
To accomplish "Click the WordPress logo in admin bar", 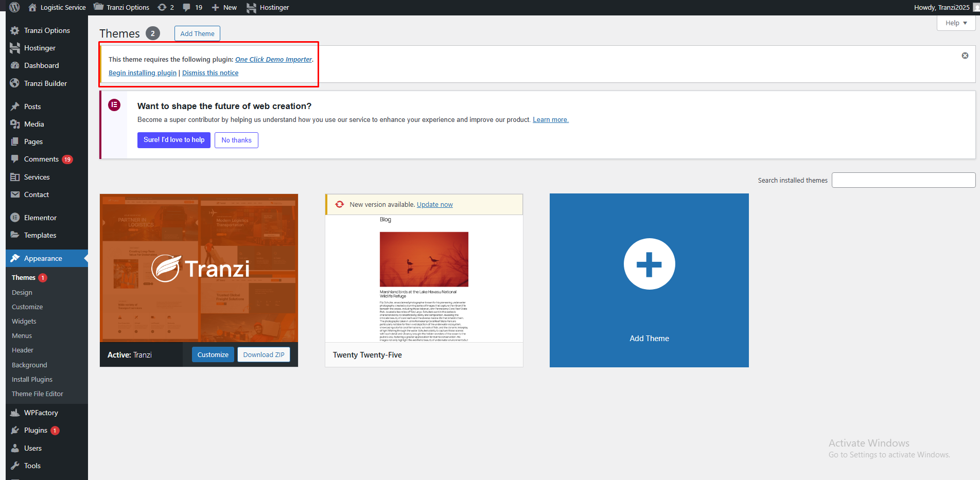I will (x=14, y=7).
